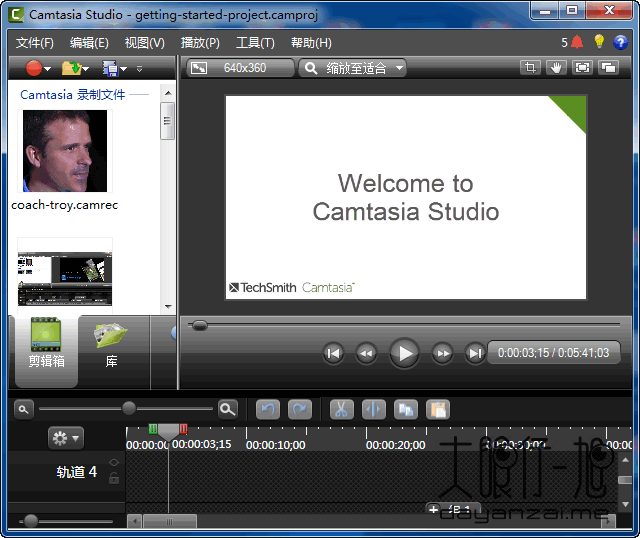640x538 pixels.
Task: Click the Cut scissors icon
Action: [x=342, y=409]
